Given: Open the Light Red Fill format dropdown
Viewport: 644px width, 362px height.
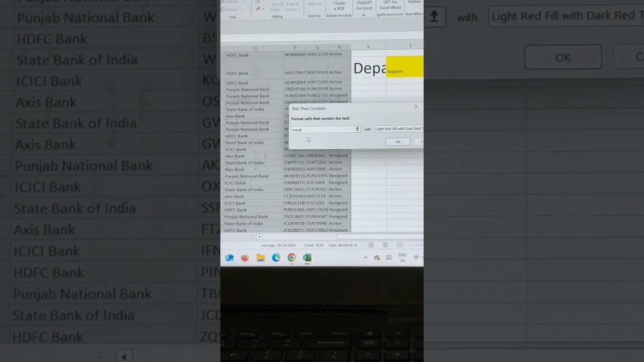Looking at the screenshot, I should point(399,129).
